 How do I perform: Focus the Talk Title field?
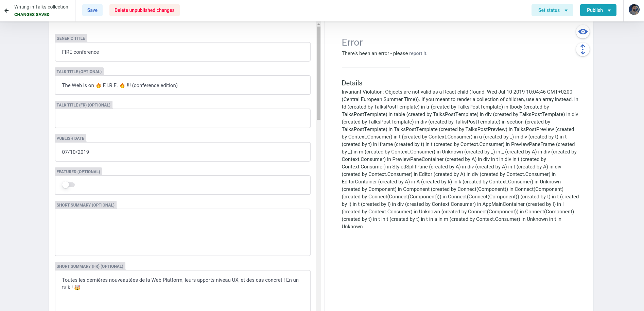coord(182,85)
